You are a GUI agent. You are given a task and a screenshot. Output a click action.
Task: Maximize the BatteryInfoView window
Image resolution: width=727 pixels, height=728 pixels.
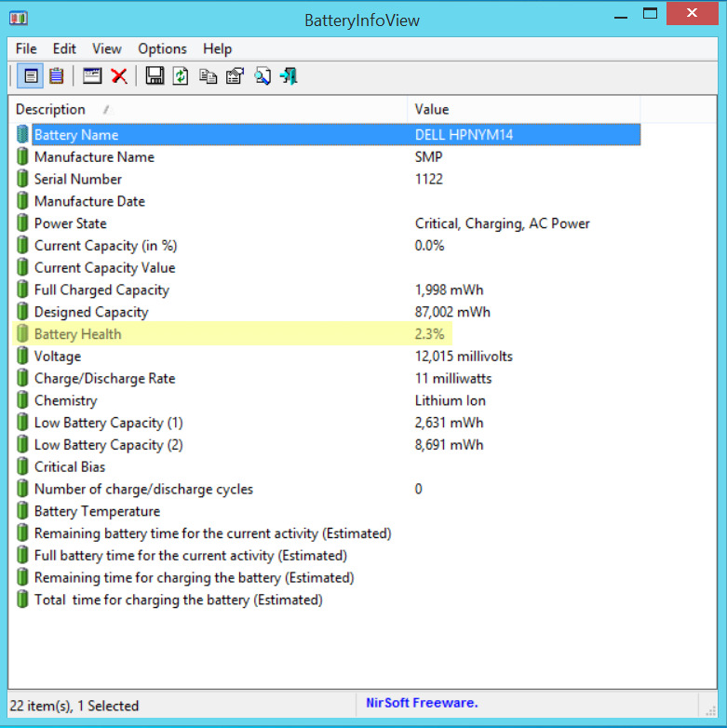tap(650, 14)
